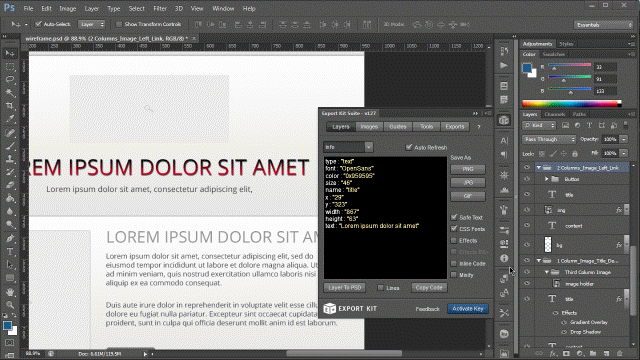640x360 pixels.
Task: Open the Window menu
Action: coord(223,8)
